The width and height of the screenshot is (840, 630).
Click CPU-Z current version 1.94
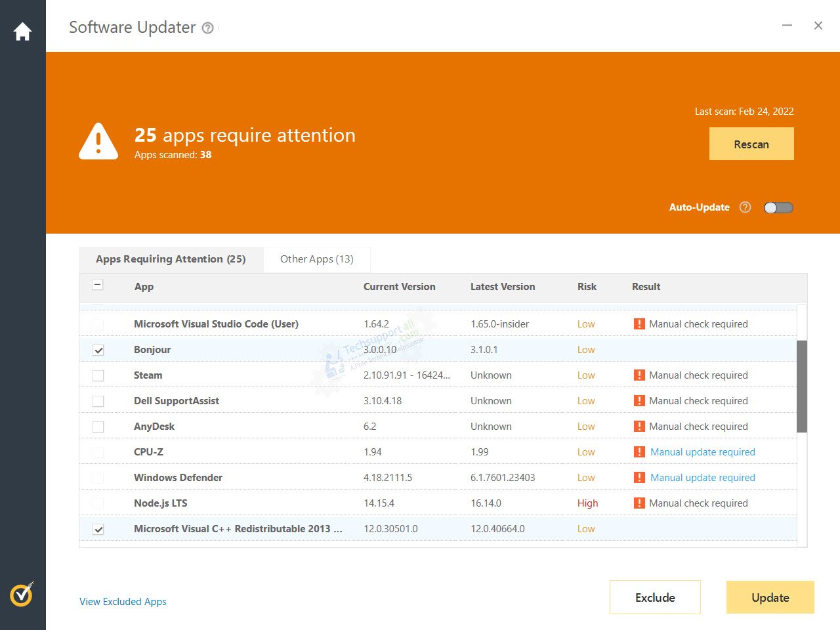373,452
